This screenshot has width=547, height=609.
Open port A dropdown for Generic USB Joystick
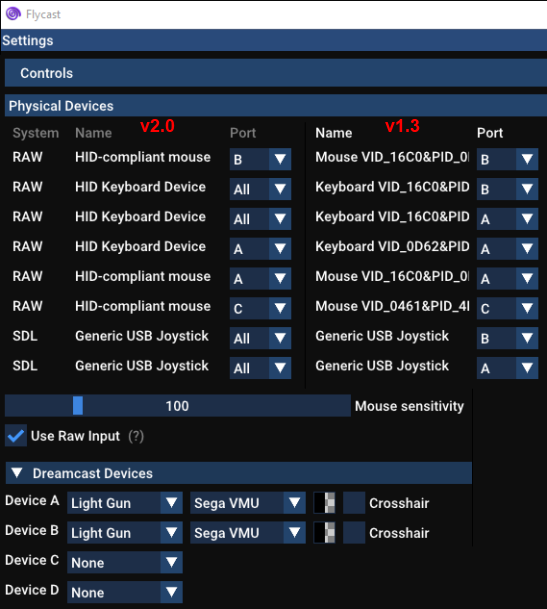[507, 368]
